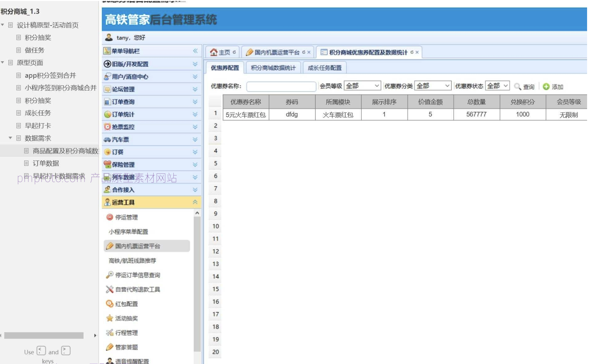Viewport: 601px width, 364px height.
Task: Close the 国内机票运营平台 tab
Action: (x=309, y=52)
